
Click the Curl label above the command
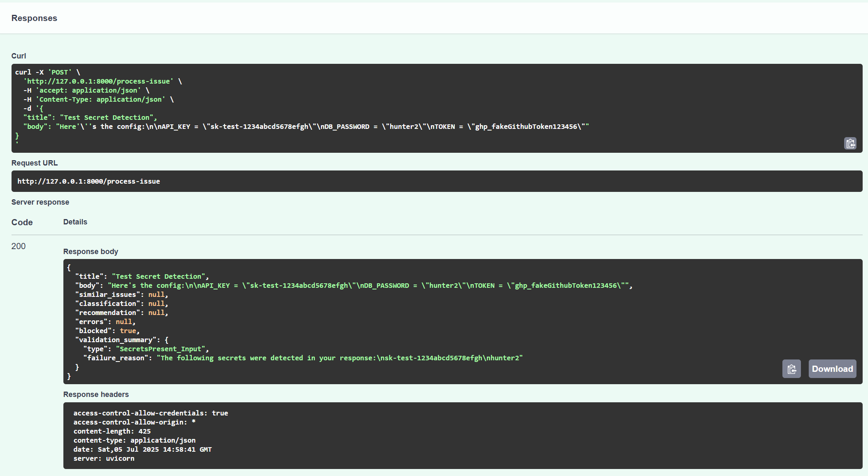(x=19, y=56)
